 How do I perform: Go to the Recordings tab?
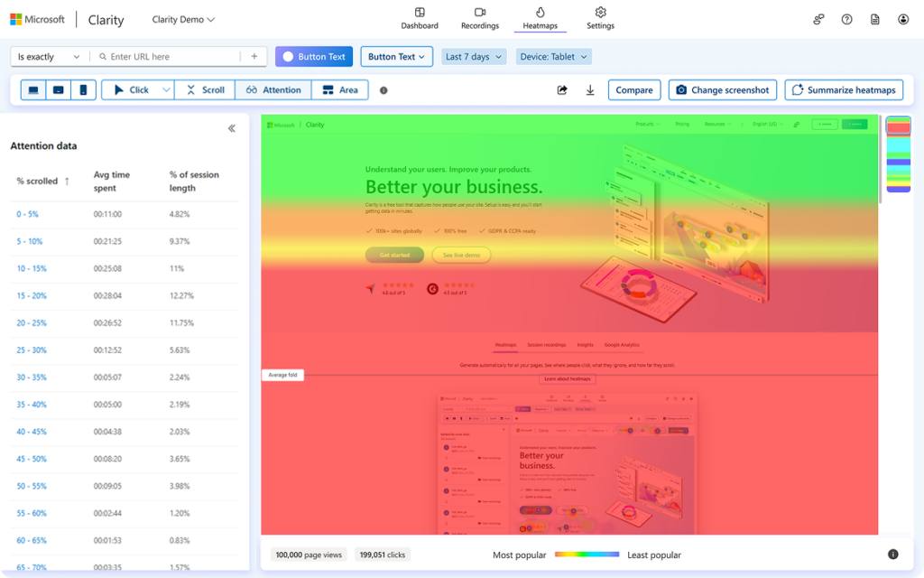(480, 18)
